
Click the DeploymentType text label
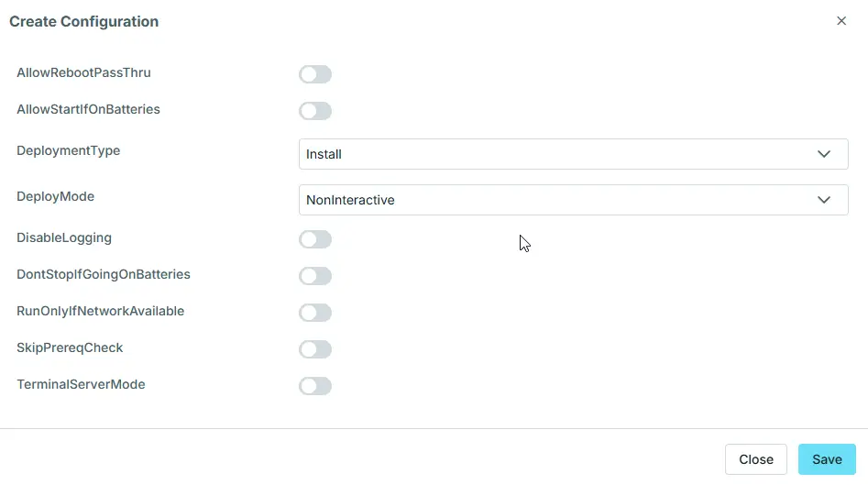(x=69, y=150)
